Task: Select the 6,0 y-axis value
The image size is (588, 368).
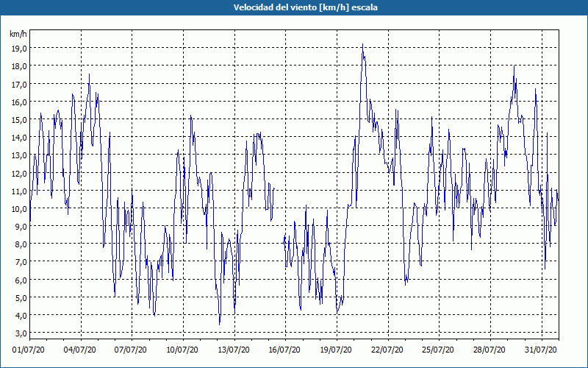Action: coord(21,280)
